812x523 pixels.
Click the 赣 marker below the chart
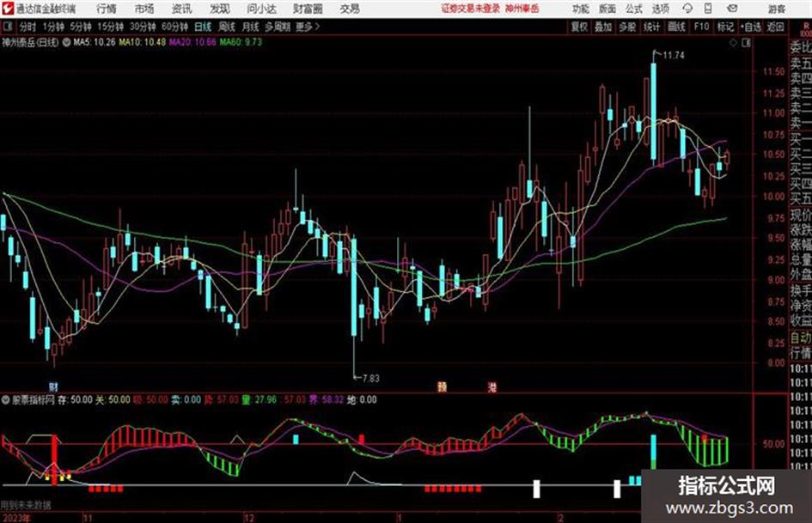click(442, 386)
